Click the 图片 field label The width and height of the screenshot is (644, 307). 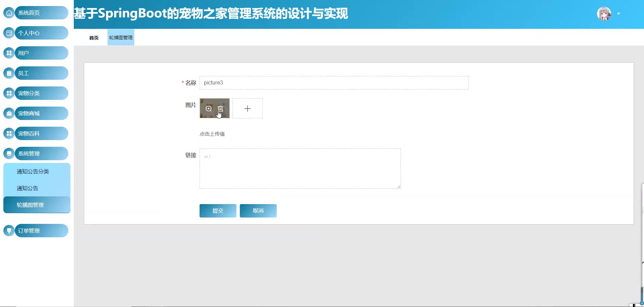coord(191,105)
